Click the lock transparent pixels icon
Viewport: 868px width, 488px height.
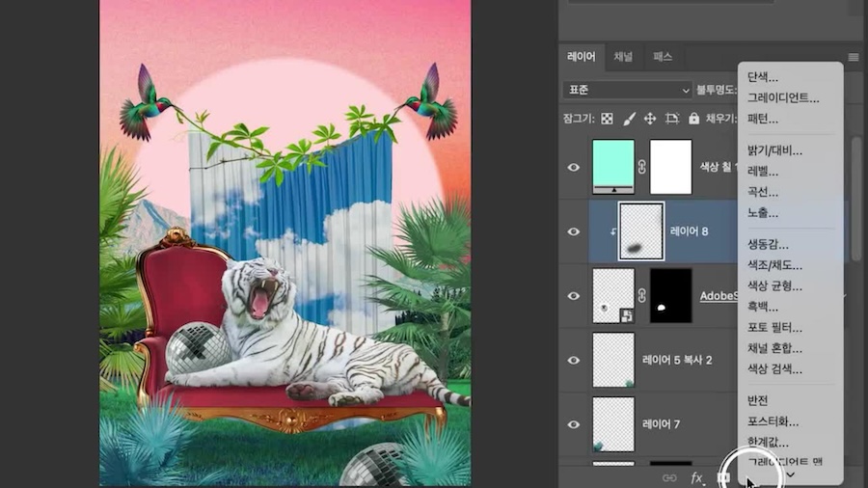tap(607, 119)
